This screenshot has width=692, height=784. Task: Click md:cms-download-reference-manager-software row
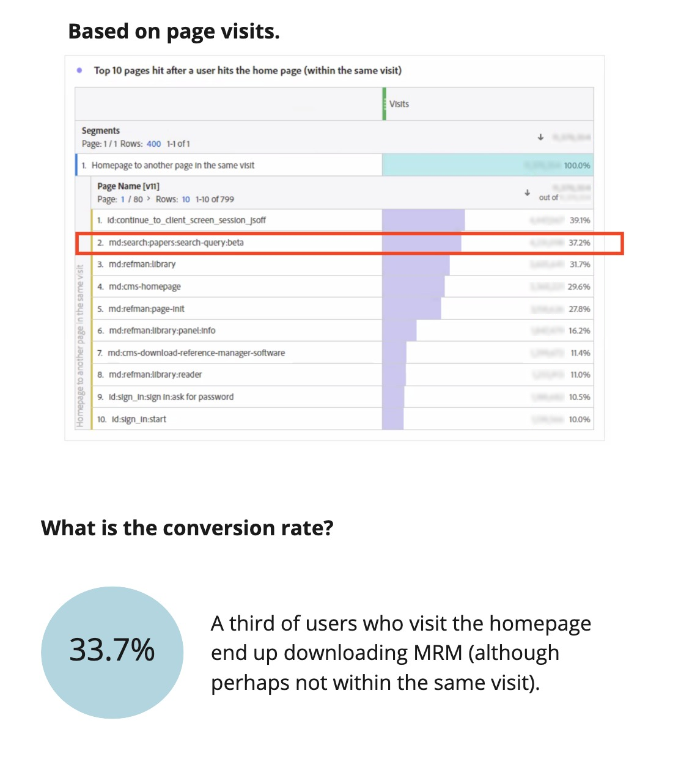pos(196,353)
